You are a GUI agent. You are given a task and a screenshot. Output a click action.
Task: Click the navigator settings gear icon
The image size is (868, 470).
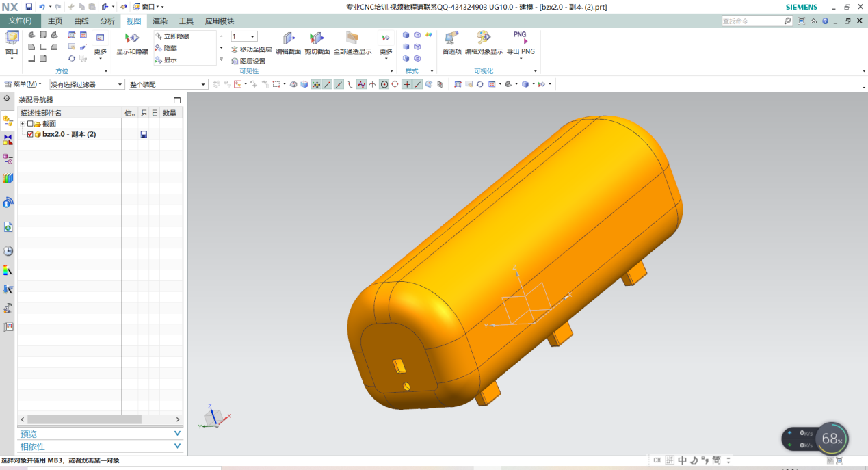tap(7, 99)
